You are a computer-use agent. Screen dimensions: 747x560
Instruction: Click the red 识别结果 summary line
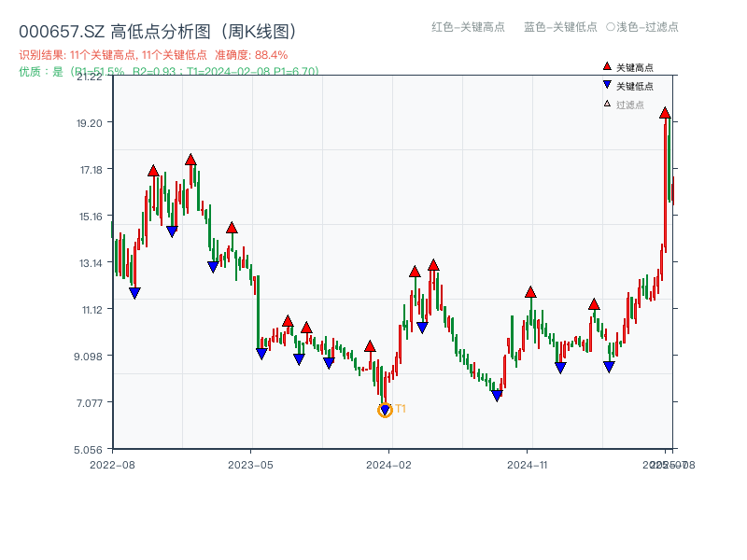(153, 55)
